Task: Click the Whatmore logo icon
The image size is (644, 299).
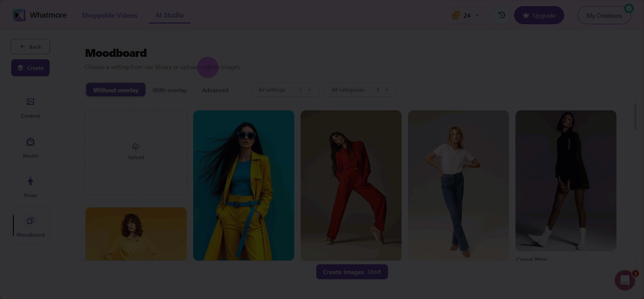Action: tap(19, 15)
